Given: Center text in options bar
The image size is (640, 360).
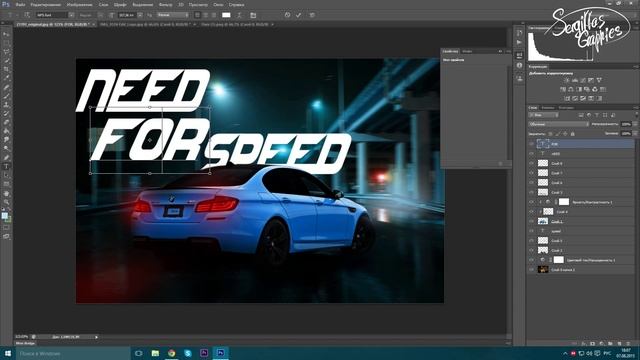Looking at the screenshot, I should click(206, 15).
